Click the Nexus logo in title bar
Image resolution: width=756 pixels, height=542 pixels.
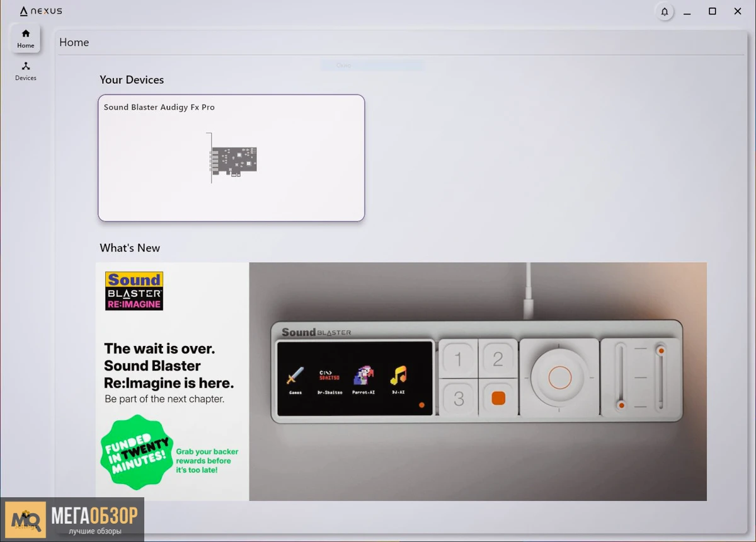tap(41, 11)
